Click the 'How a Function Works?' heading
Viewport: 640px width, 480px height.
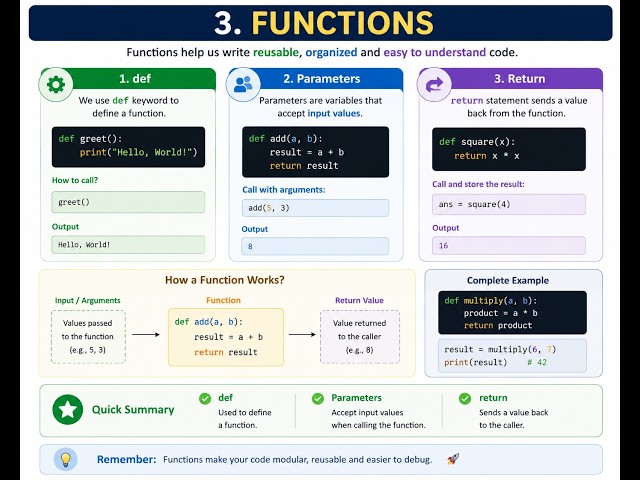click(x=224, y=280)
